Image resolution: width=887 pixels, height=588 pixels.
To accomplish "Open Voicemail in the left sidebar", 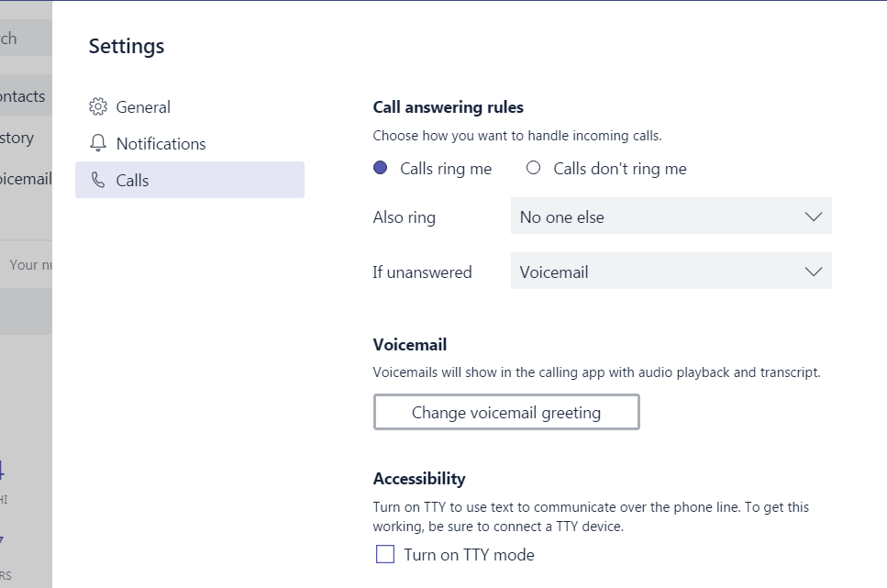I will pyautogui.click(x=25, y=179).
